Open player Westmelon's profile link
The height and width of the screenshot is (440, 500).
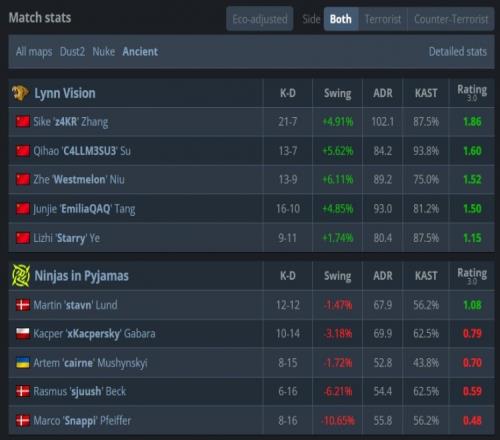[x=79, y=180]
